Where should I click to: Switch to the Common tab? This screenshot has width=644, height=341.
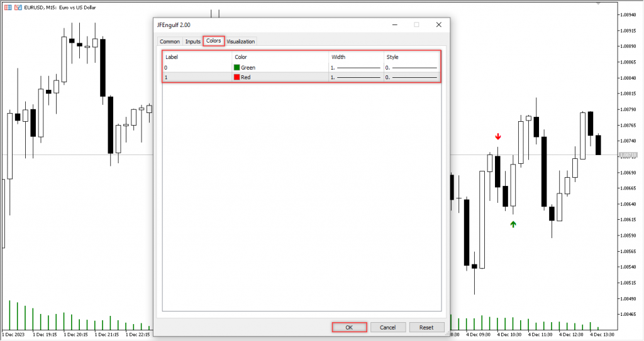click(x=170, y=41)
